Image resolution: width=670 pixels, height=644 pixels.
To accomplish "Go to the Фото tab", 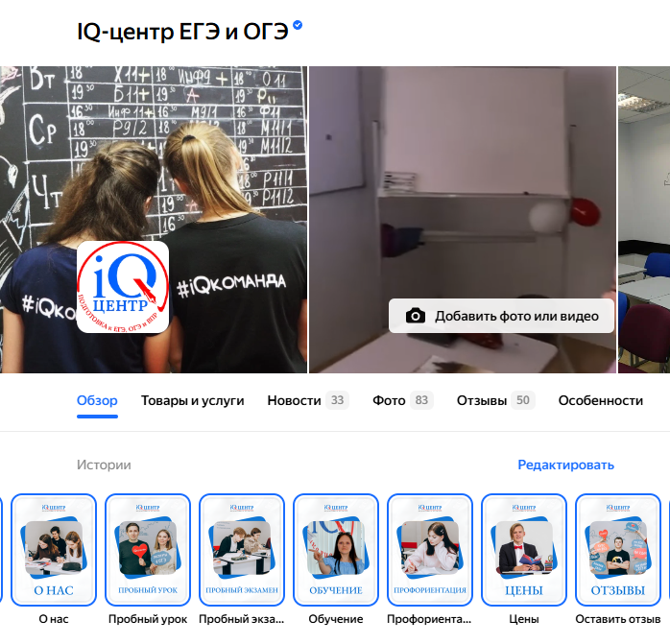I will (x=403, y=400).
